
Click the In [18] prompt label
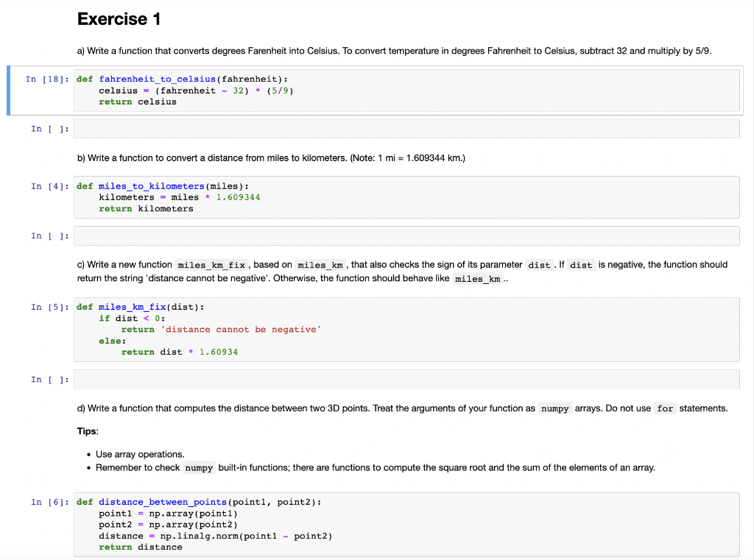coord(46,79)
